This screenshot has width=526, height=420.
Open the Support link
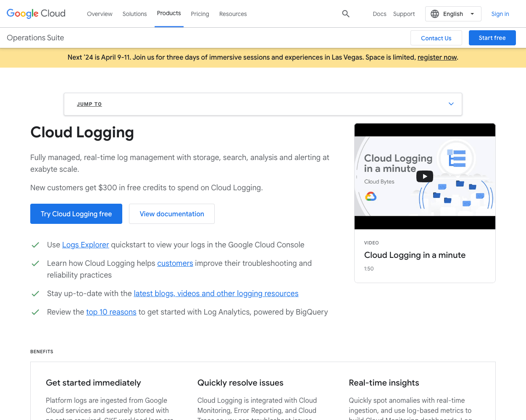tap(404, 14)
